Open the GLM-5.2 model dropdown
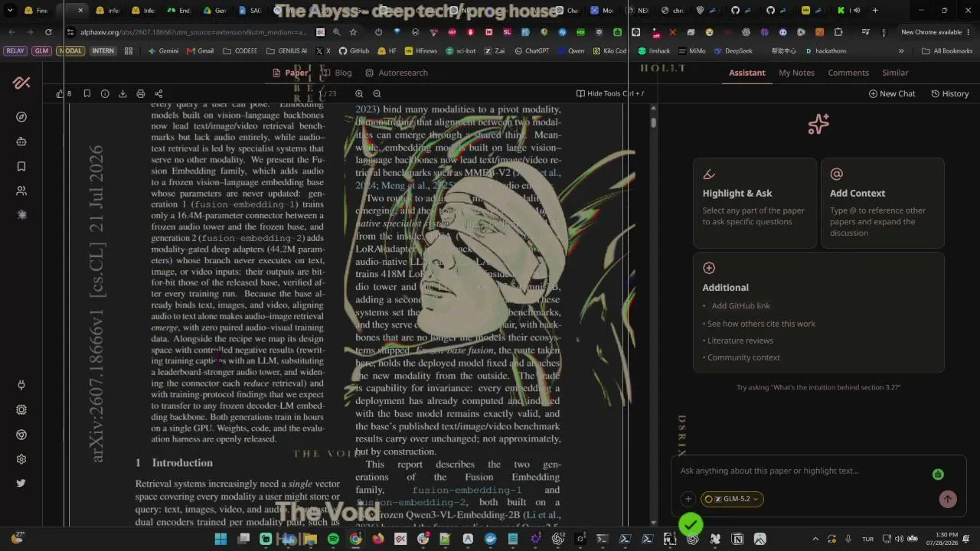Image resolution: width=980 pixels, height=551 pixels. pyautogui.click(x=731, y=499)
